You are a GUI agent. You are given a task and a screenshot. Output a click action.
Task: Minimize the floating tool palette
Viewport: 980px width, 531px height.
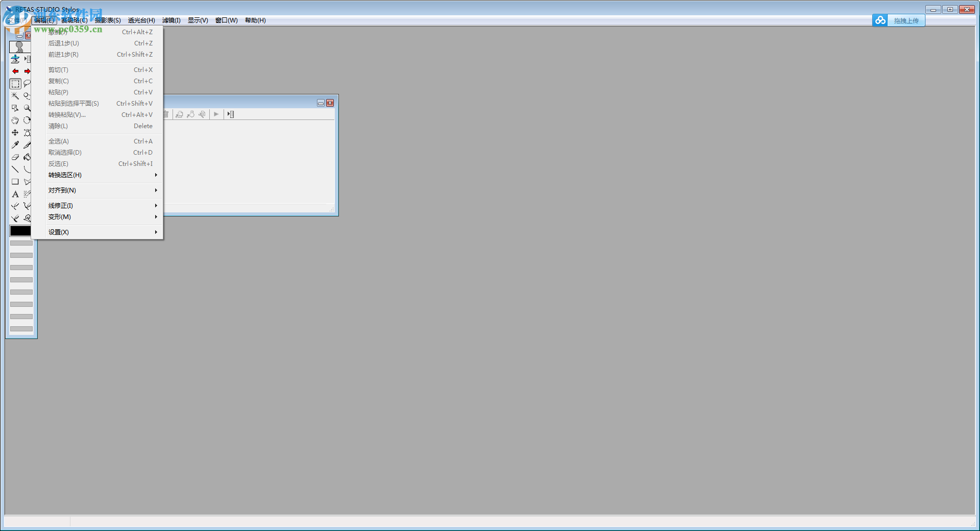(19, 36)
